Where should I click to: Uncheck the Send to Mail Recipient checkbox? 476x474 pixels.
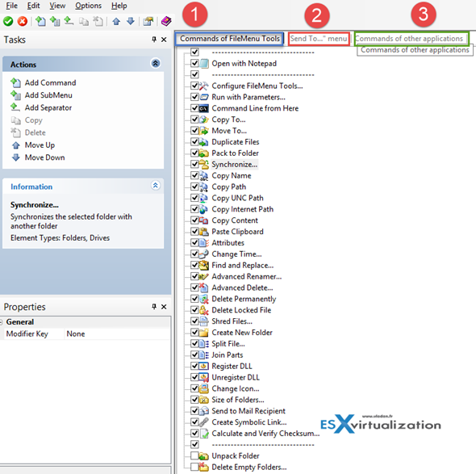click(x=194, y=411)
